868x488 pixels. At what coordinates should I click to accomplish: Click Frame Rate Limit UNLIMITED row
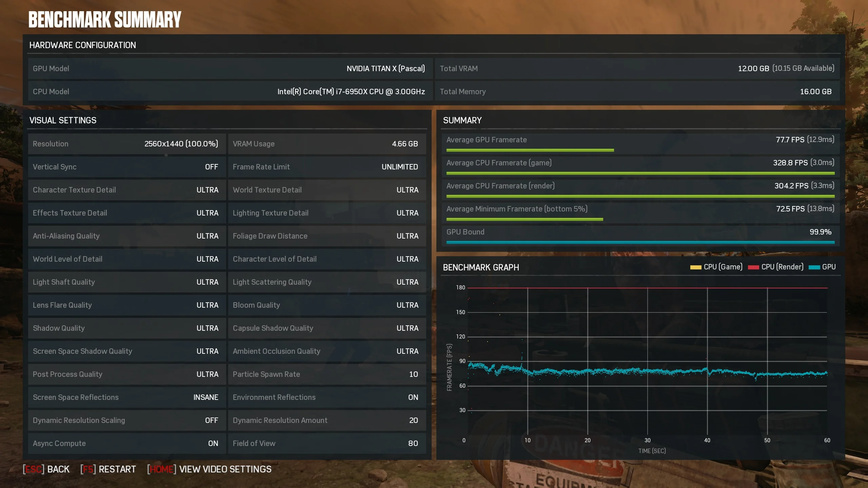point(327,167)
